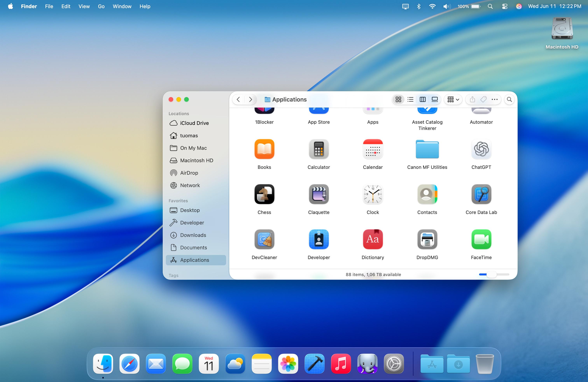The image size is (588, 382).
Task: Click the icon size slider
Action: (x=491, y=274)
